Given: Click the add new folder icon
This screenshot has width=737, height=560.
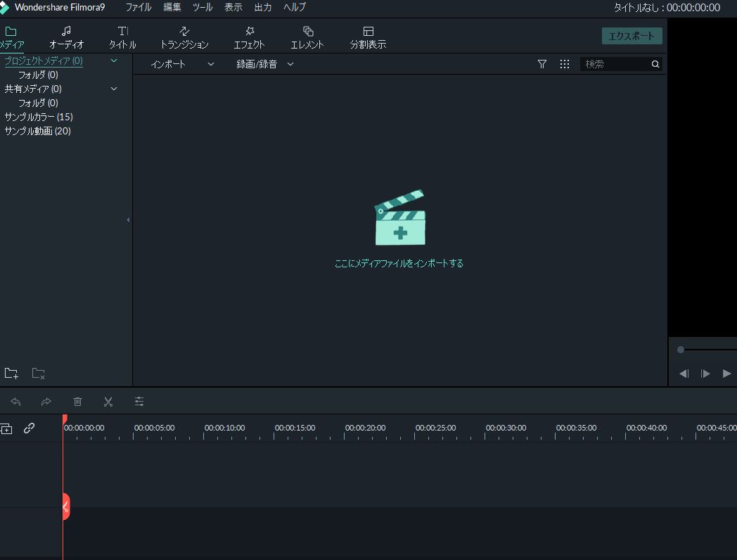Looking at the screenshot, I should 11,374.
